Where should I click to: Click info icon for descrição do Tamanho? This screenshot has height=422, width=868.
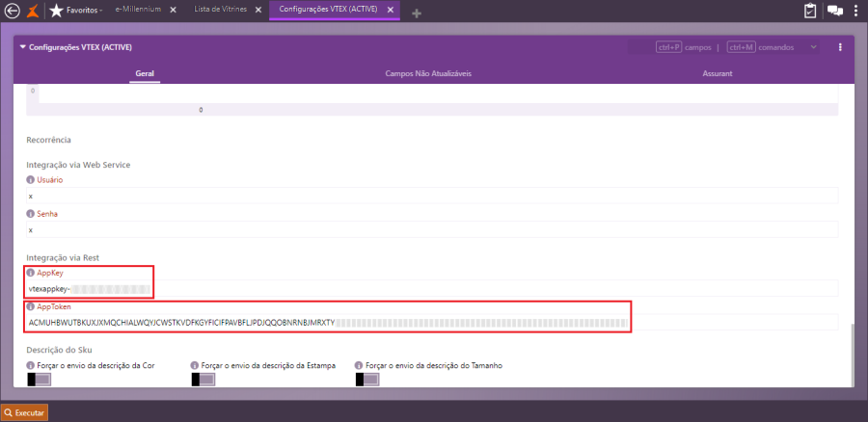tap(359, 366)
